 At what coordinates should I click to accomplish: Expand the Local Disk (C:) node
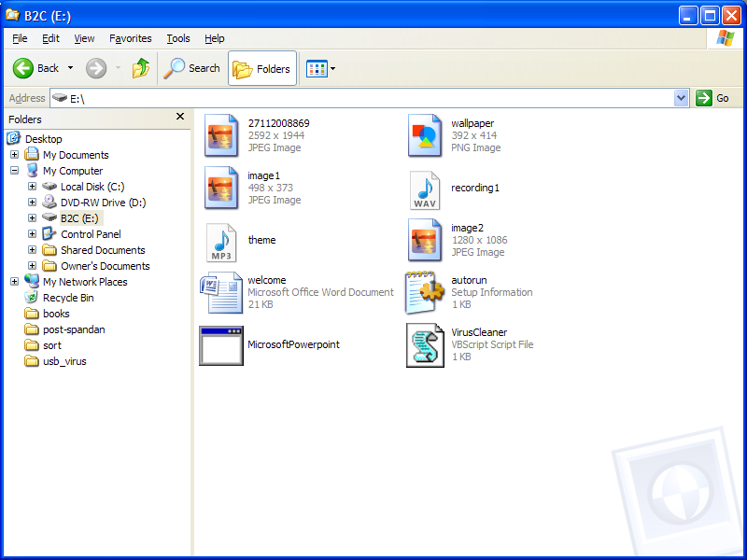[x=33, y=187]
